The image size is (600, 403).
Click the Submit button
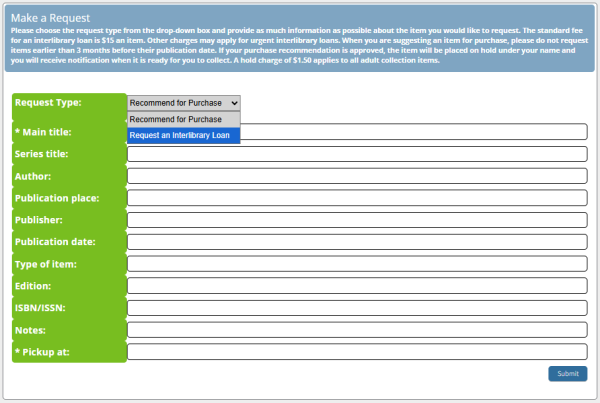pos(567,373)
